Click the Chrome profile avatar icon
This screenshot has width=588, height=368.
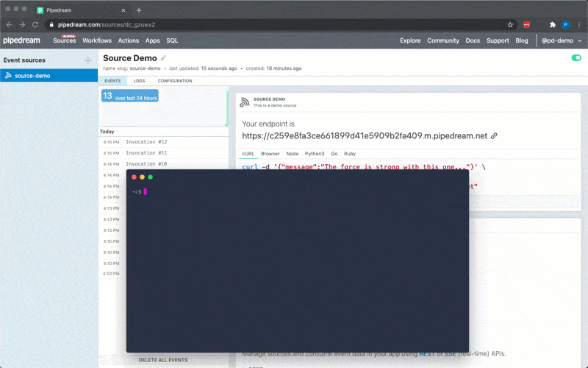point(565,24)
